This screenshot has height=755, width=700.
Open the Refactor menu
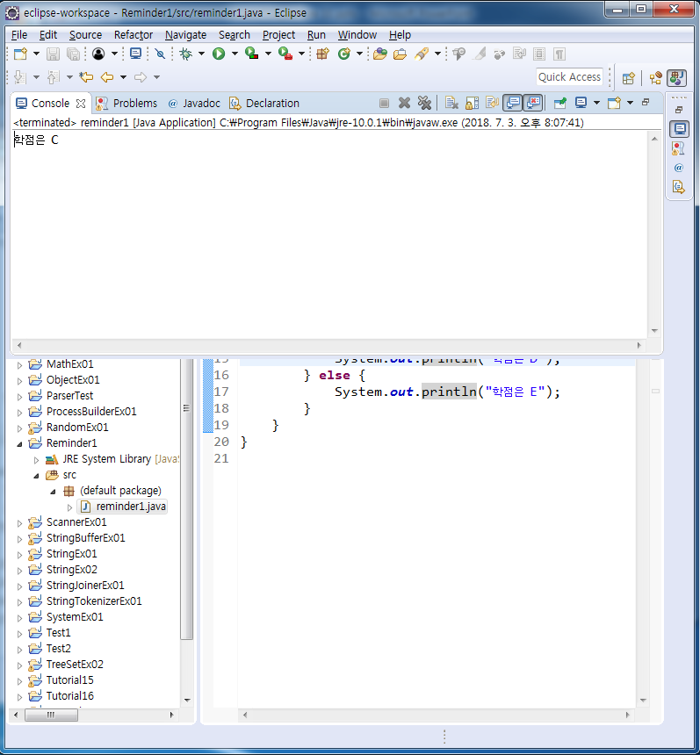[133, 35]
